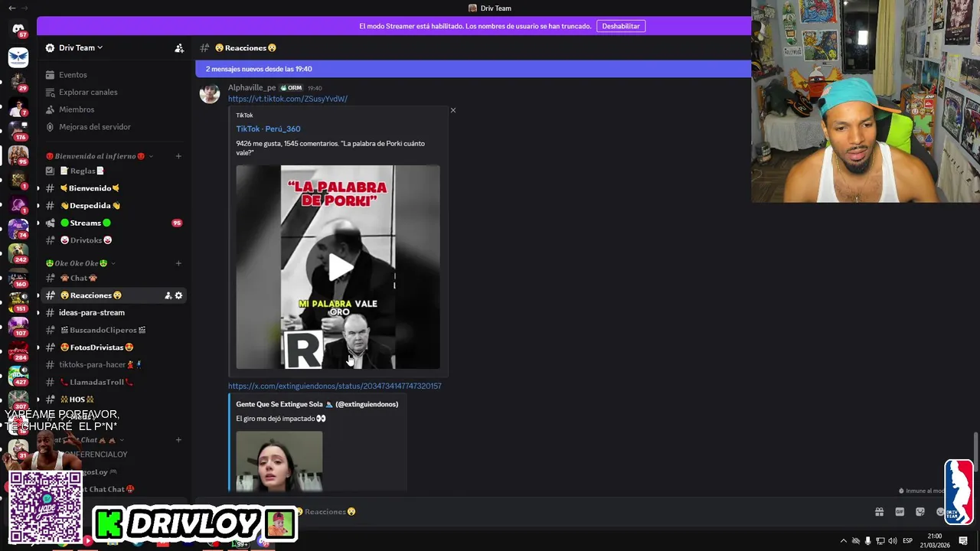Click the taskbar microphone icon
The image size is (980, 551).
tap(868, 541)
